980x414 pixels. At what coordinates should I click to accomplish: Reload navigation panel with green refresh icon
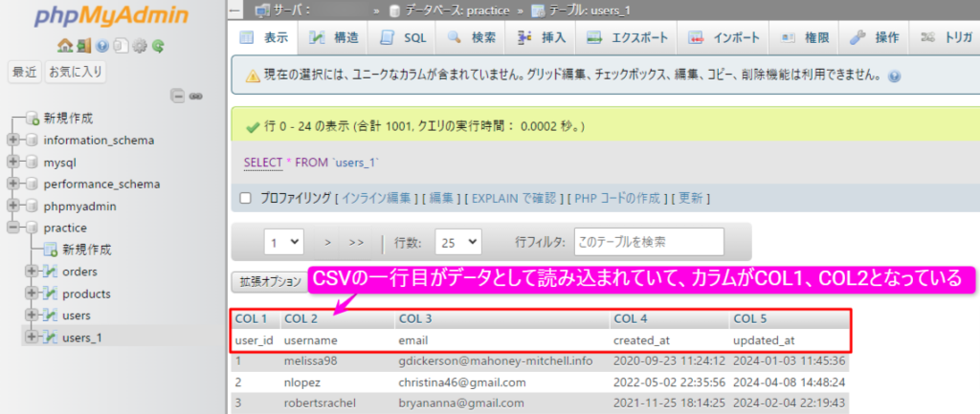pos(157,45)
